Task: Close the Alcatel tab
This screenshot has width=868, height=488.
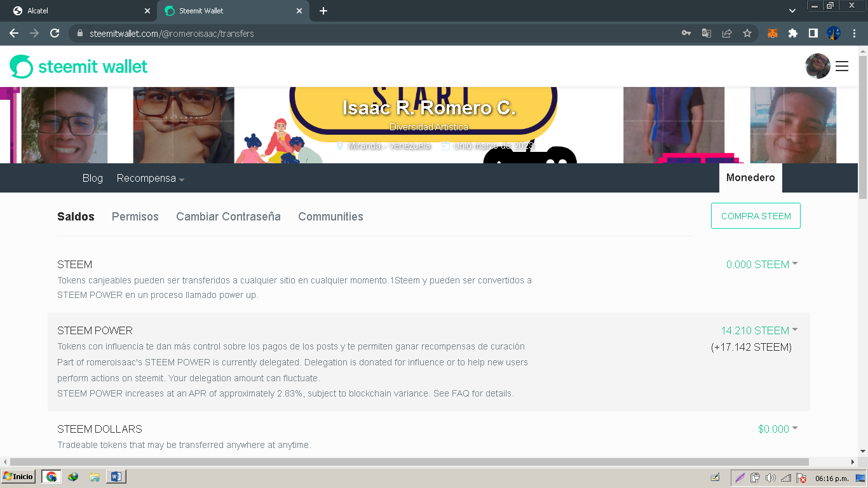Action: [147, 11]
